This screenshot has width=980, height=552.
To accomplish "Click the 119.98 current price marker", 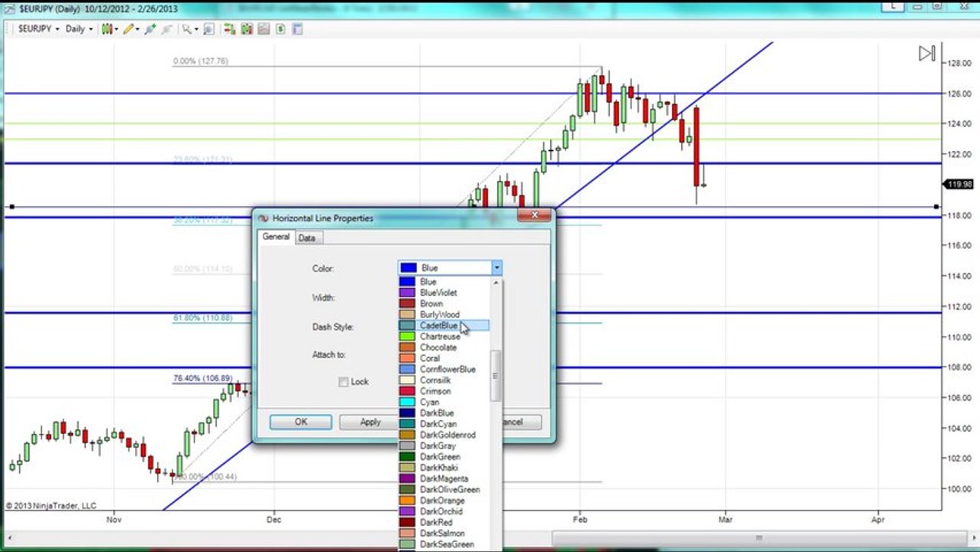I will [x=959, y=184].
